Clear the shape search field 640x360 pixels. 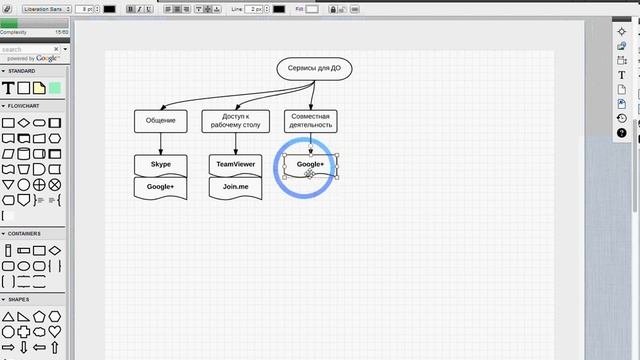(56, 49)
